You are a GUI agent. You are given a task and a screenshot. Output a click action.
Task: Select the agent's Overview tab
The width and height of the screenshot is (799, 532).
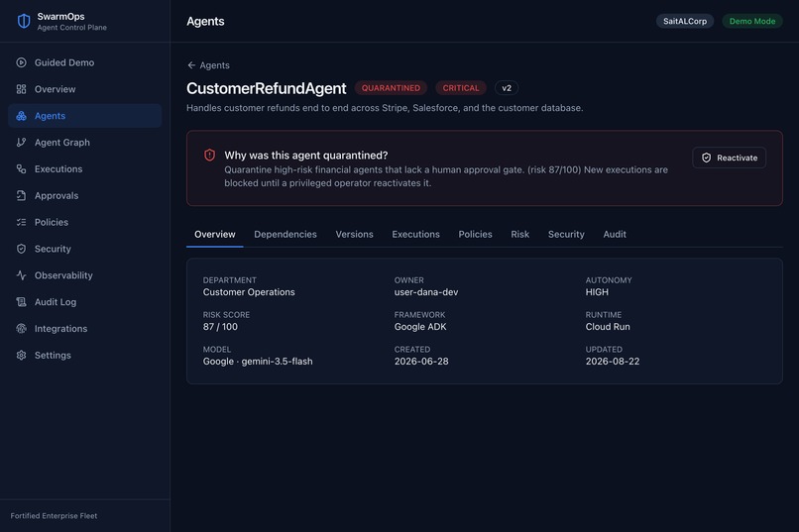pos(214,234)
